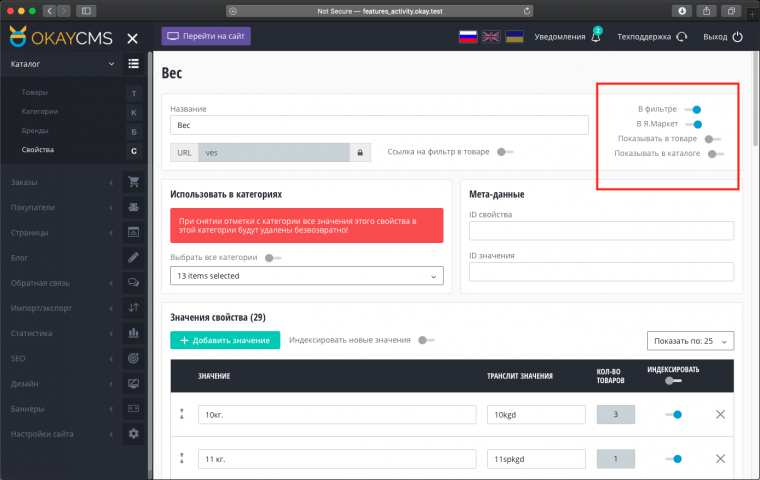The image size is (760, 480).
Task: Click the lock icon in URL field
Action: (360, 153)
